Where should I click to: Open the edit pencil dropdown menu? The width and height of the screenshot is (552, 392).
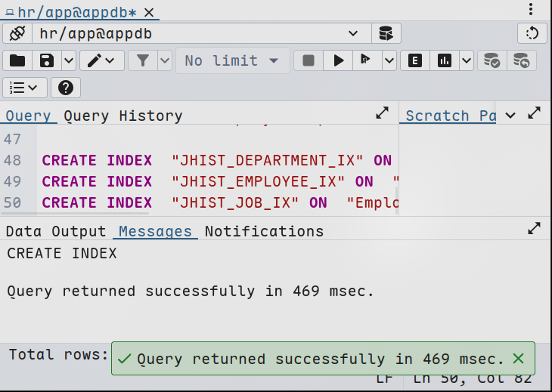102,60
